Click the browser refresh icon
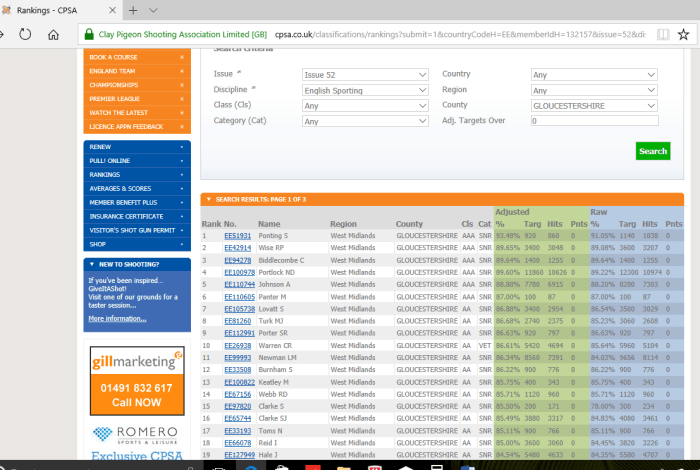Screen dimensions: 700x470 point(24,34)
